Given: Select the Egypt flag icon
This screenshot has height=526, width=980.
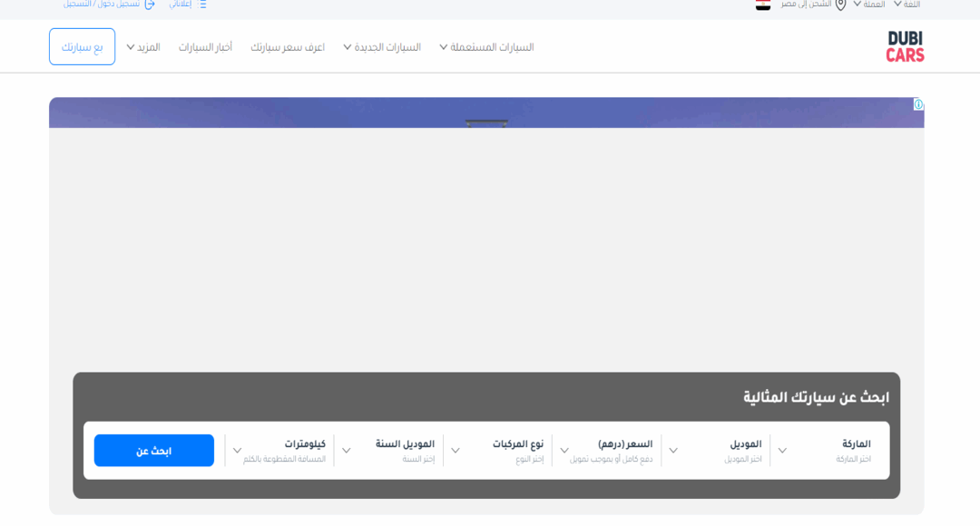Looking at the screenshot, I should (x=762, y=5).
